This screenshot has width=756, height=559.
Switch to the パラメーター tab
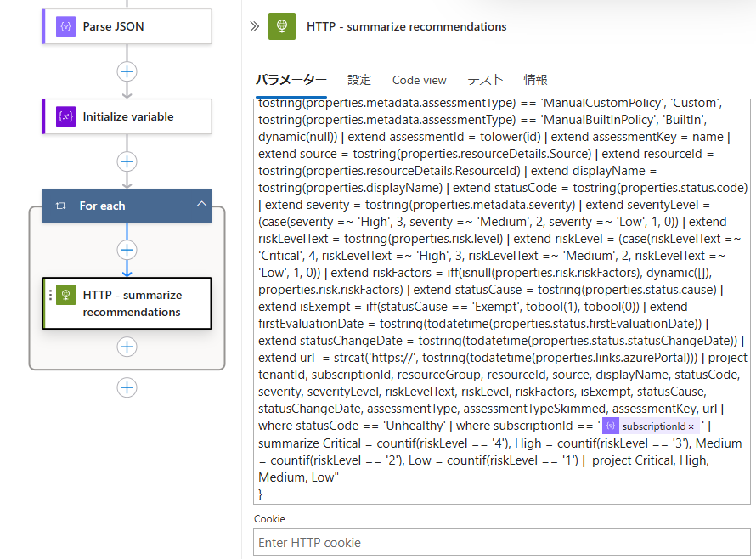(x=291, y=80)
